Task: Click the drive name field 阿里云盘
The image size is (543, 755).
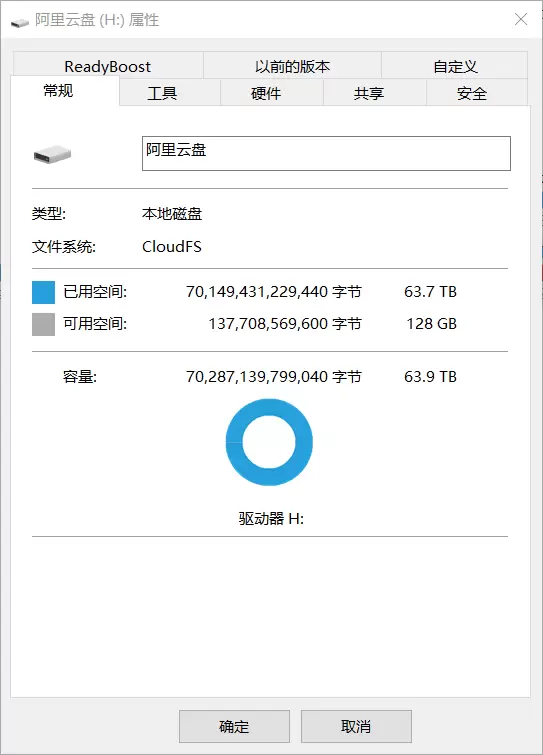Action: [326, 153]
